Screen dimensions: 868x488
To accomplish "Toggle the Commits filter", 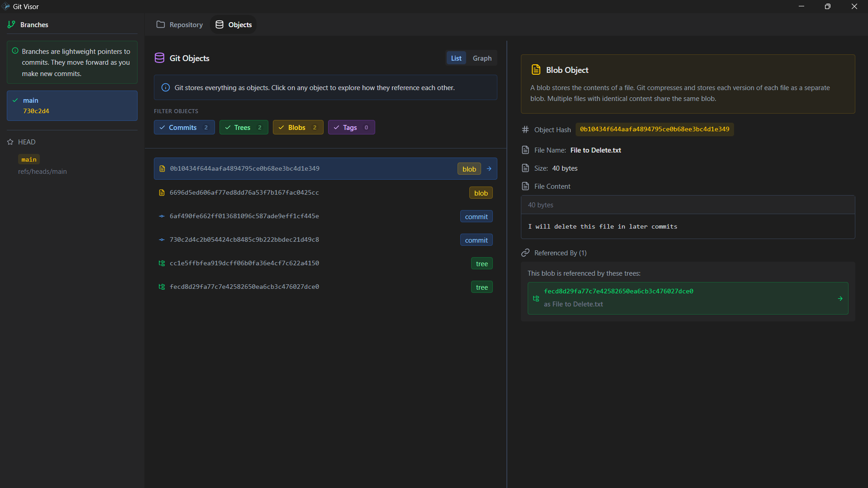I will tap(184, 128).
